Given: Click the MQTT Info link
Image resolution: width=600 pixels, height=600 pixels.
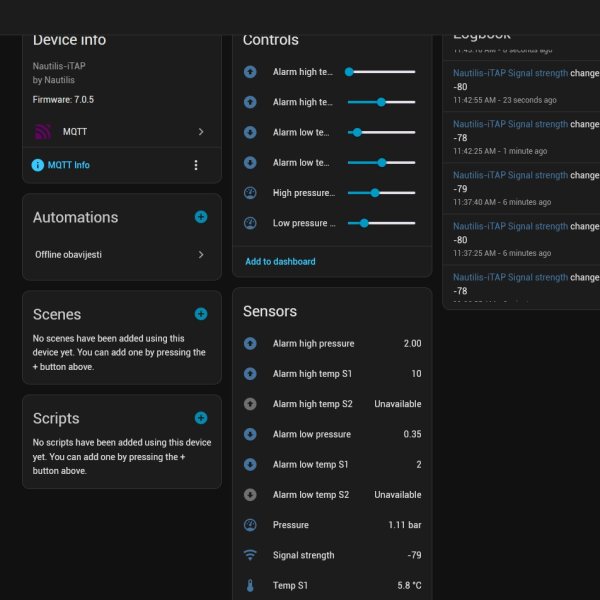Looking at the screenshot, I should click(68, 165).
